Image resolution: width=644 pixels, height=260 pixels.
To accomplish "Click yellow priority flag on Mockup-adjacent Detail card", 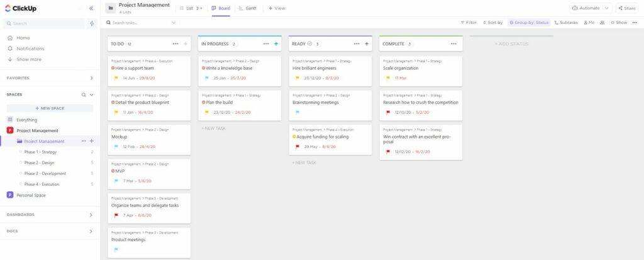I will (x=116, y=112).
